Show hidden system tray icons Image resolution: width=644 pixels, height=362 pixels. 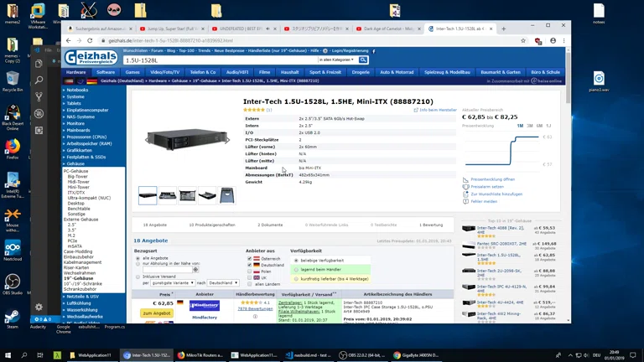(570, 355)
